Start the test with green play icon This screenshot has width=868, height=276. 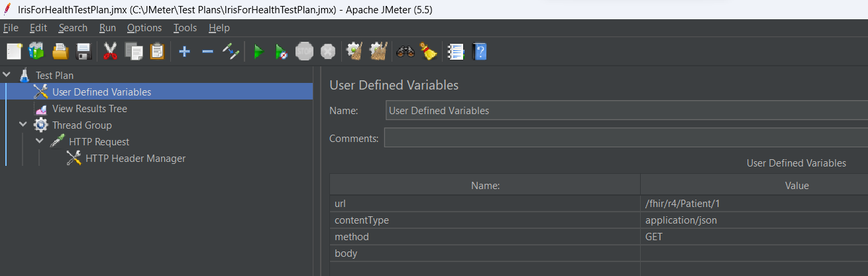click(x=258, y=51)
